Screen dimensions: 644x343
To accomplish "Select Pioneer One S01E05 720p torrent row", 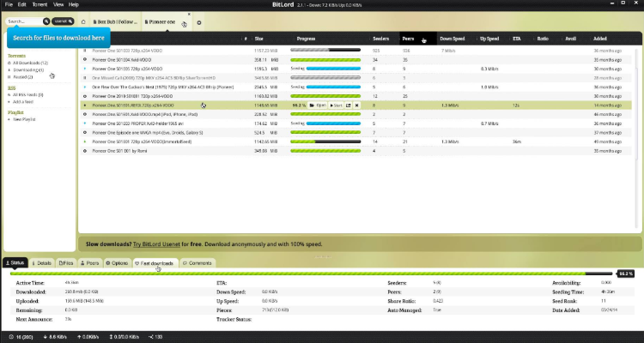I will [x=355, y=69].
